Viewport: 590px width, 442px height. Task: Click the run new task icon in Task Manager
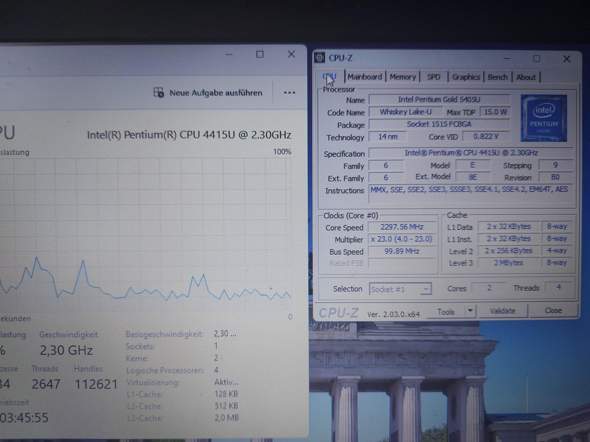point(159,93)
